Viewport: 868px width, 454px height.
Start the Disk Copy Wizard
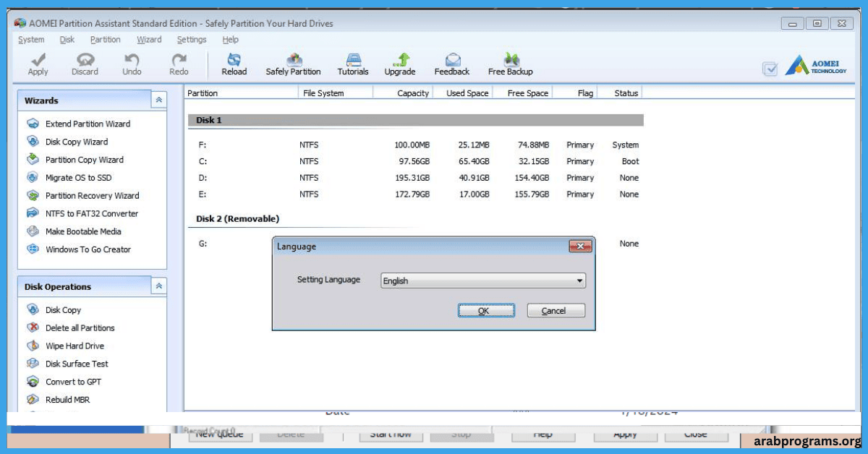point(77,142)
